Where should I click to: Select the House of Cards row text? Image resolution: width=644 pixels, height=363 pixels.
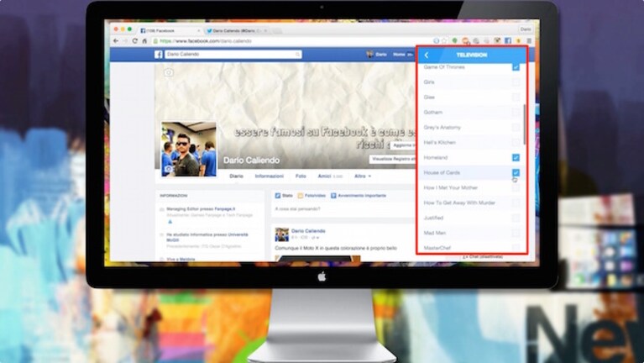click(442, 172)
